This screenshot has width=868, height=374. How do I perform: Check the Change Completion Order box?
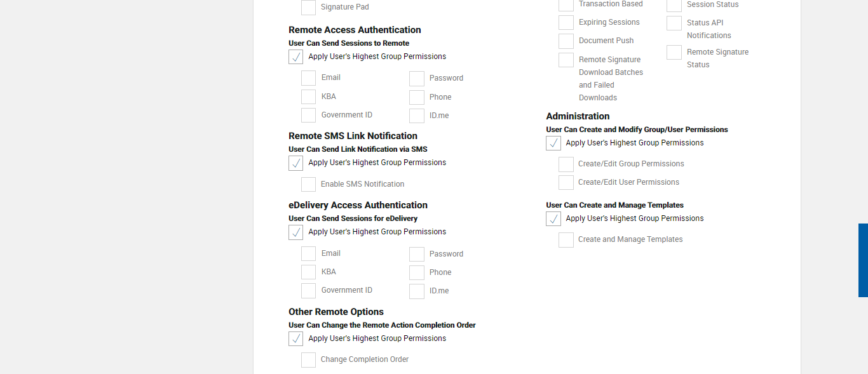click(x=308, y=360)
